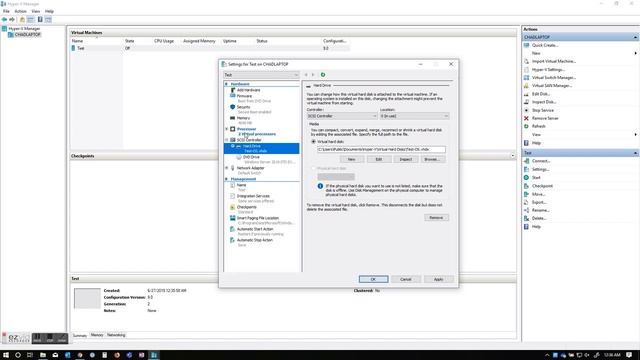Screen dimensions: 640x360
Task: Click the Edit Disk icon in Actions
Action: click(x=527, y=94)
